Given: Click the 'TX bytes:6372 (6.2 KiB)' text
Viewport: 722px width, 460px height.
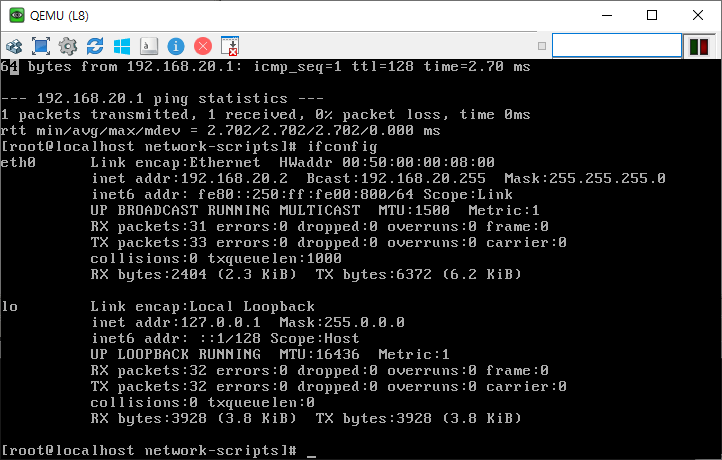Looking at the screenshot, I should point(419,274).
